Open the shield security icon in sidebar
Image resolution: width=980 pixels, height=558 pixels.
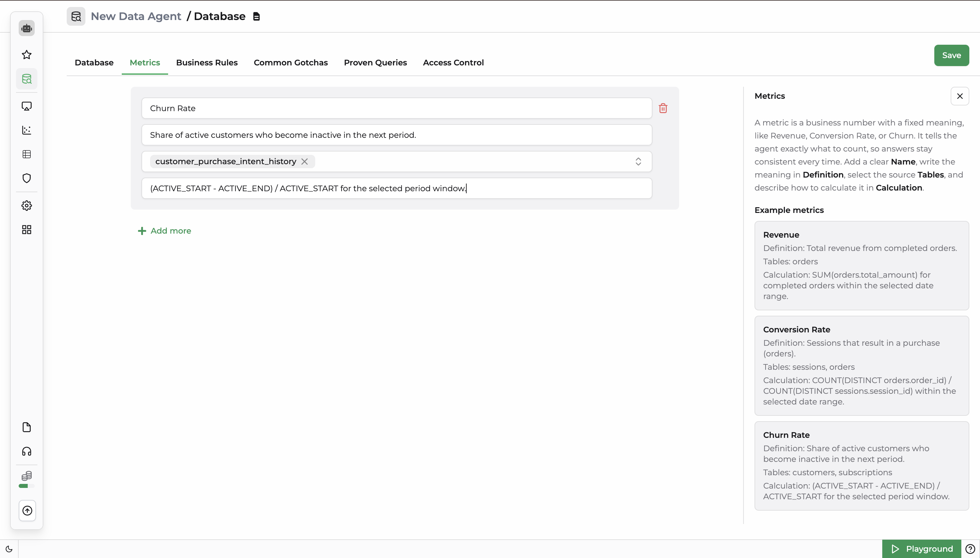pos(27,179)
